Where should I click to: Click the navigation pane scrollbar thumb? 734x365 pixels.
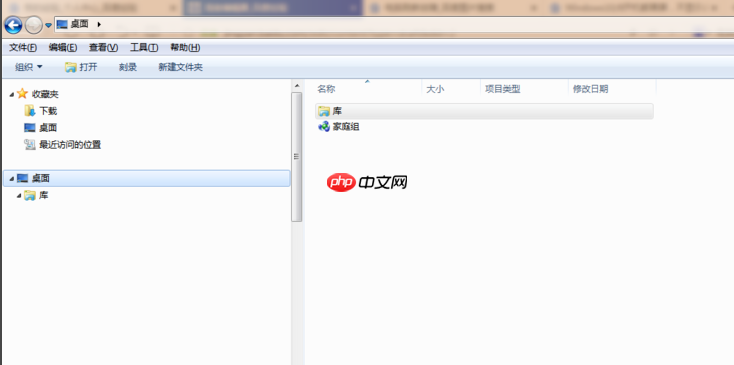[x=297, y=157]
